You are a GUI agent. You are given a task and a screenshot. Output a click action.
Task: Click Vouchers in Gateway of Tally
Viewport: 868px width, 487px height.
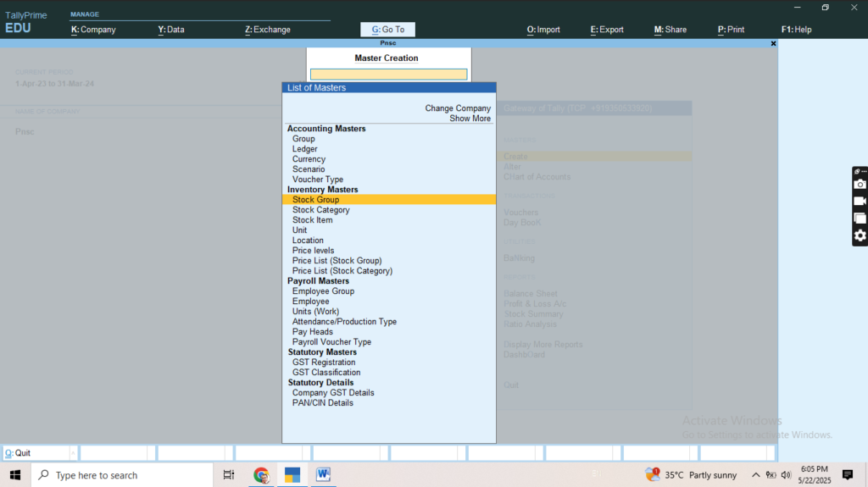(x=520, y=213)
